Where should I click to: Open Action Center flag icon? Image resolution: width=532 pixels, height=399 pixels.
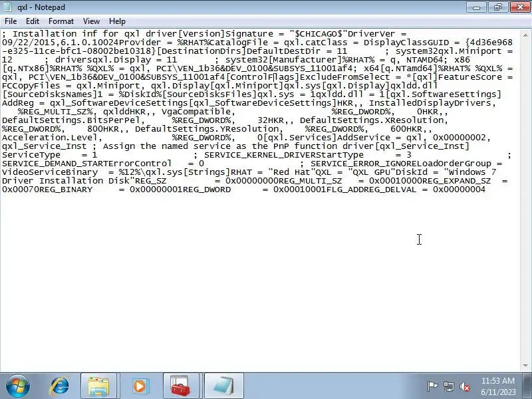[x=432, y=386]
